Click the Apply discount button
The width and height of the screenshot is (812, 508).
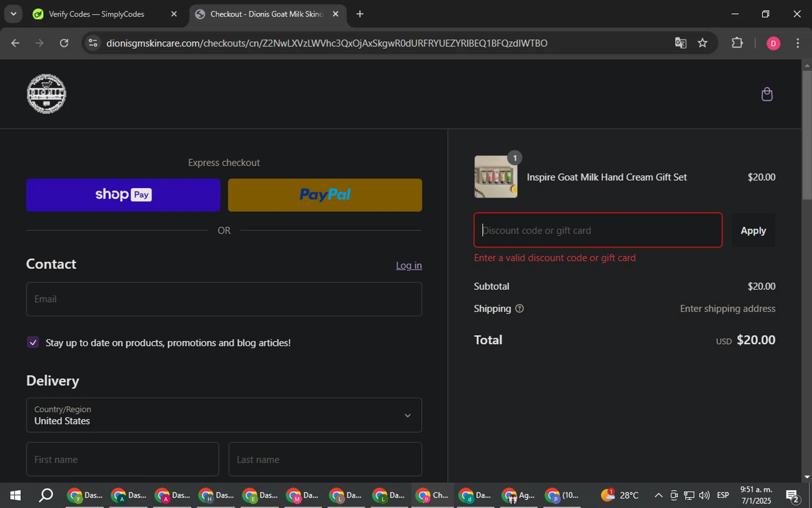[x=753, y=231]
